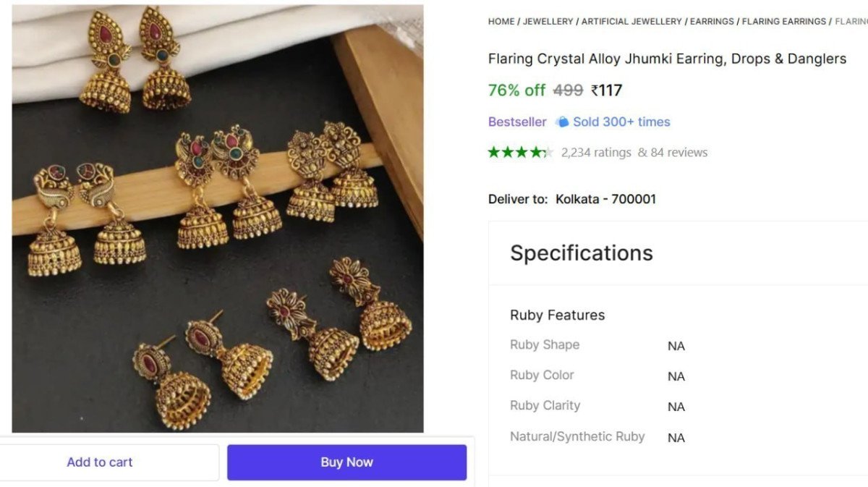Click the 76% off discount text

pos(516,90)
